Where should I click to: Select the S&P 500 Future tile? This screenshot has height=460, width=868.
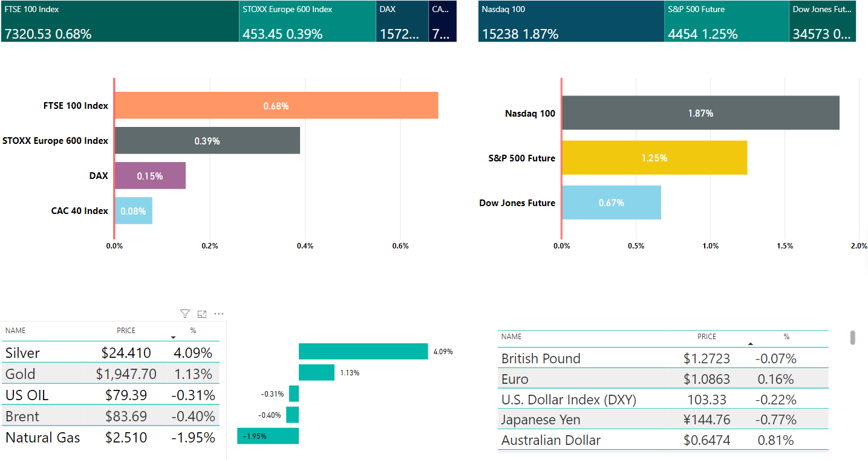(x=726, y=21)
